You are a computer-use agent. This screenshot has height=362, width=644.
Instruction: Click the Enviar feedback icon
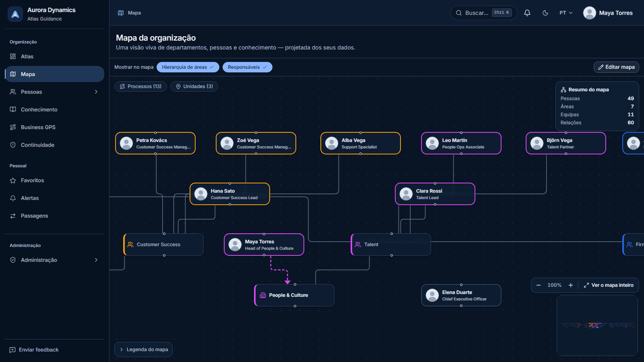click(12, 350)
